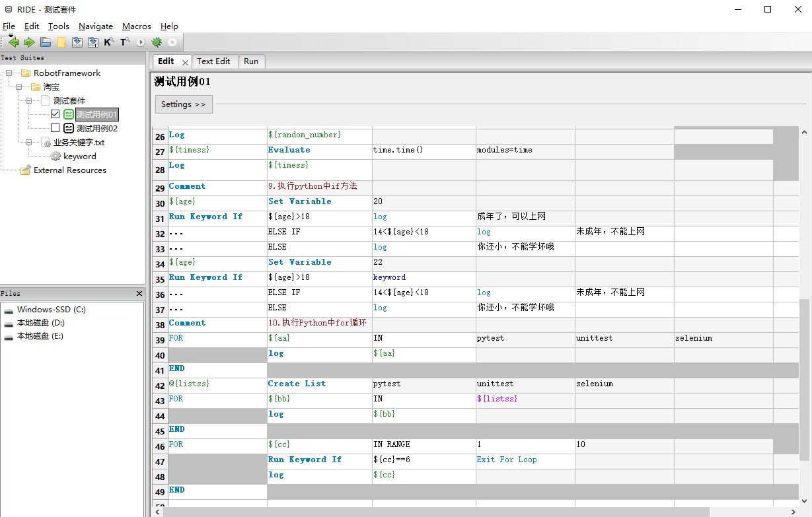The image size is (812, 517).
Task: Collapse the RobotFramework tree node
Action: point(8,73)
